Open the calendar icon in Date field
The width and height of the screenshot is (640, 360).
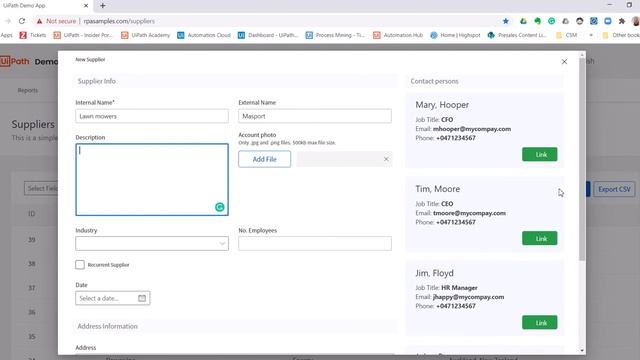click(142, 298)
